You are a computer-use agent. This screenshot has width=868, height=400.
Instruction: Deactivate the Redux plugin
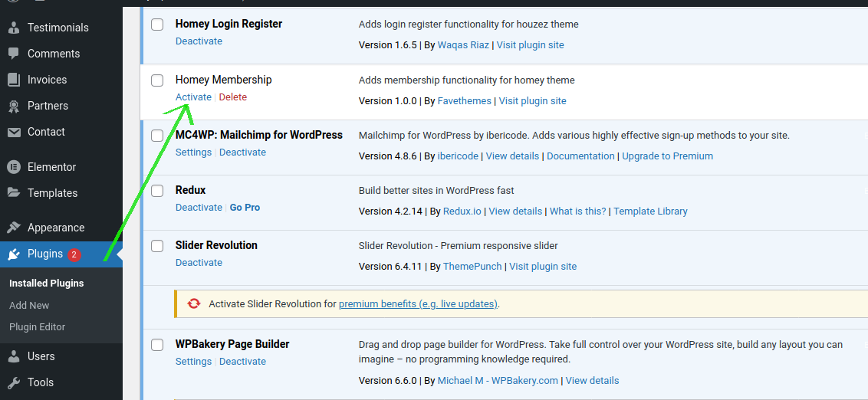tap(199, 208)
